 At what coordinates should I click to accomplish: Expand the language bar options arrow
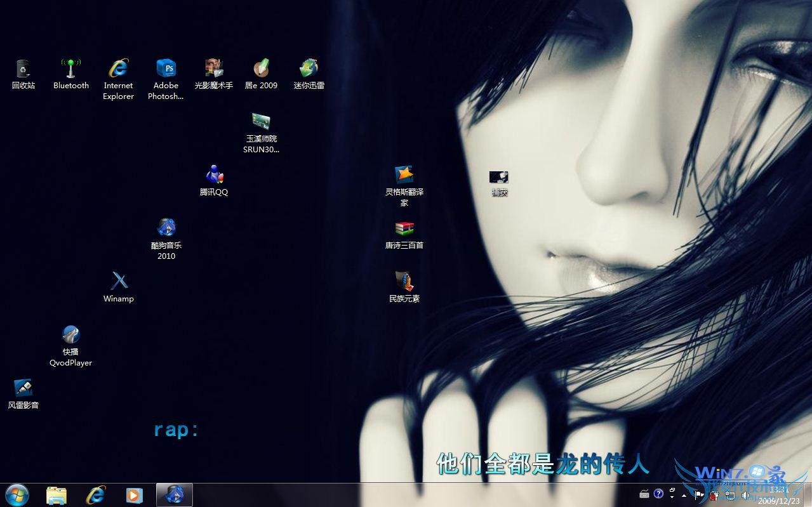pyautogui.click(x=672, y=497)
